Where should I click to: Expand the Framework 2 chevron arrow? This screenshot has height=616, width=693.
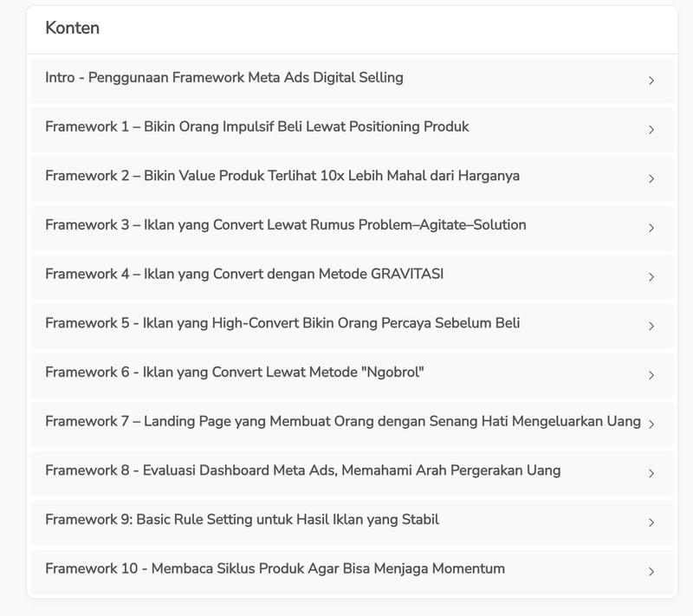coord(651,179)
